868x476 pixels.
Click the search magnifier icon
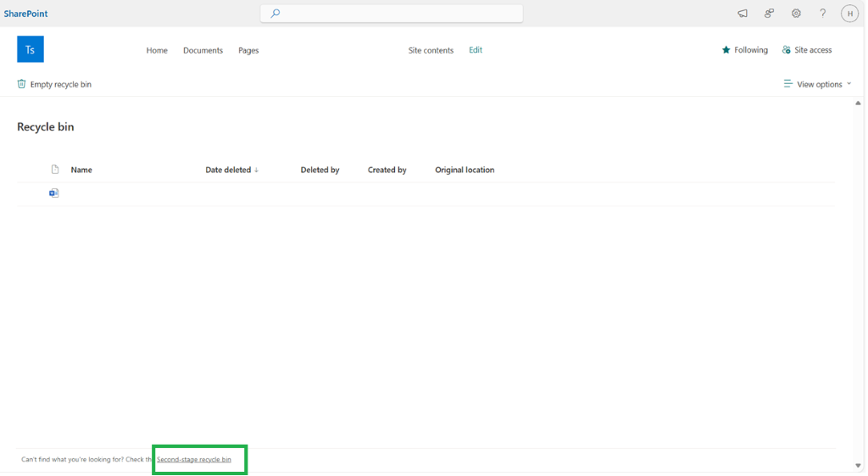[275, 14]
